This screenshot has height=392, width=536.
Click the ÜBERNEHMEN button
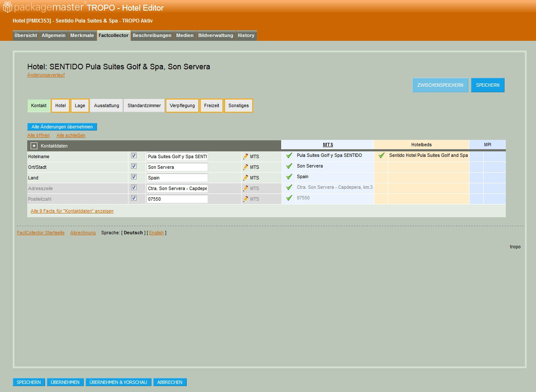[65, 382]
